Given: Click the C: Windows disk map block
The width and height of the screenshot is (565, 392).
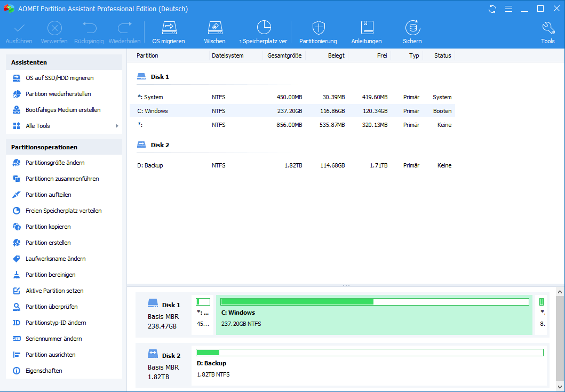Looking at the screenshot, I should pyautogui.click(x=374, y=318).
